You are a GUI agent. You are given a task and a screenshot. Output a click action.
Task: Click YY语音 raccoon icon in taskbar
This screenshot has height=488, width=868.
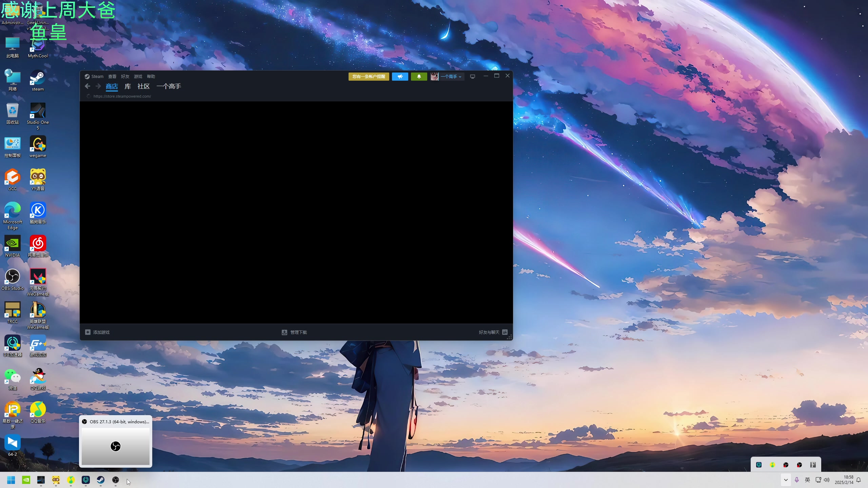56,480
